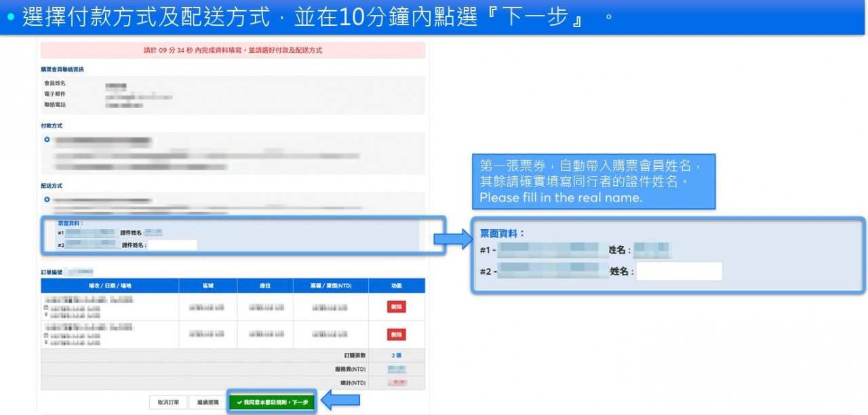Viewport: 868px width, 415px height.
Task: Click the 取消訂單 button
Action: [x=168, y=402]
